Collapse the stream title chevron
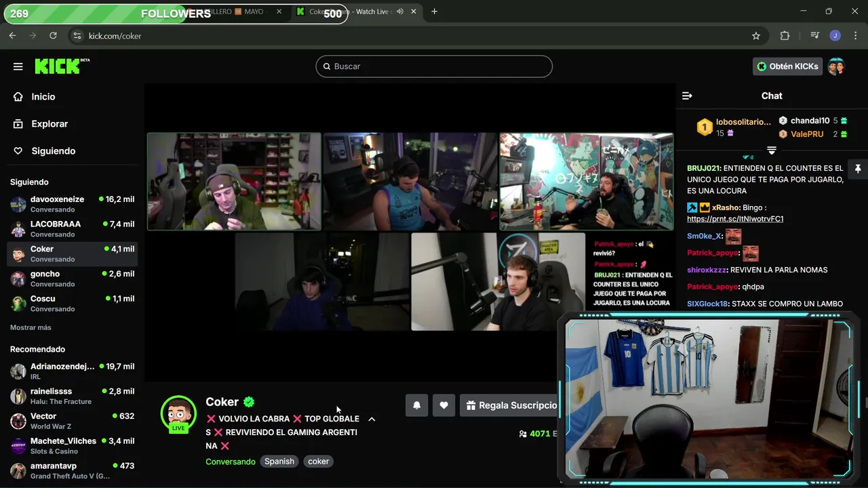 click(x=372, y=419)
